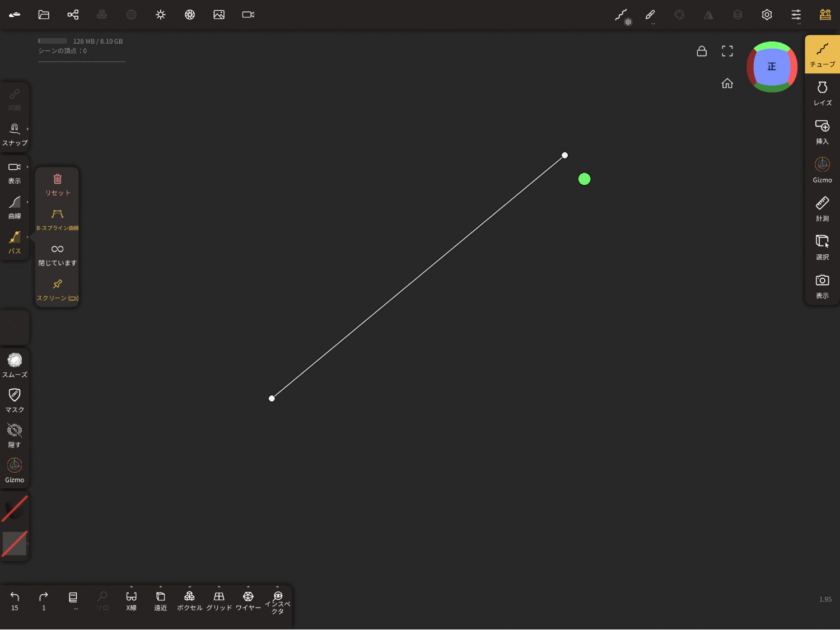The height and width of the screenshot is (630, 840).
Task: Expand the Grid (グリッド) options menu
Action: click(x=219, y=587)
